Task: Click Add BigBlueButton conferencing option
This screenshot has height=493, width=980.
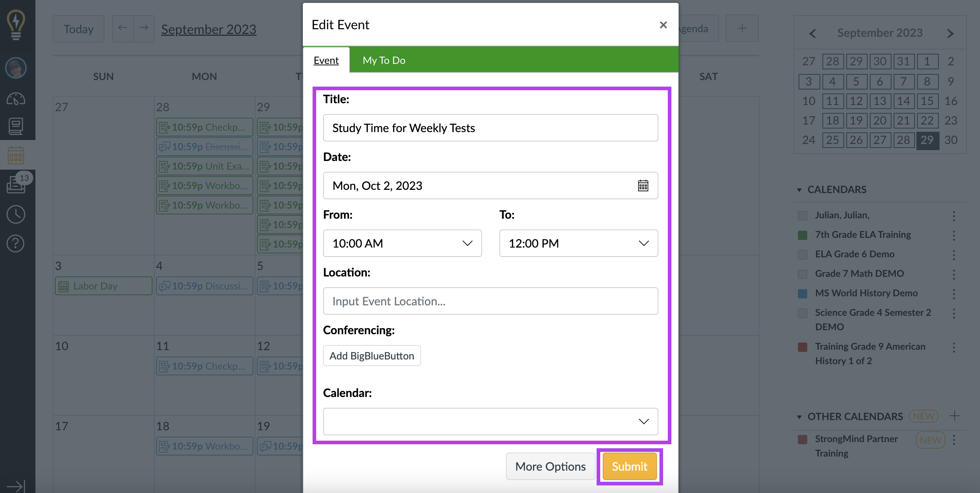Action: click(372, 356)
